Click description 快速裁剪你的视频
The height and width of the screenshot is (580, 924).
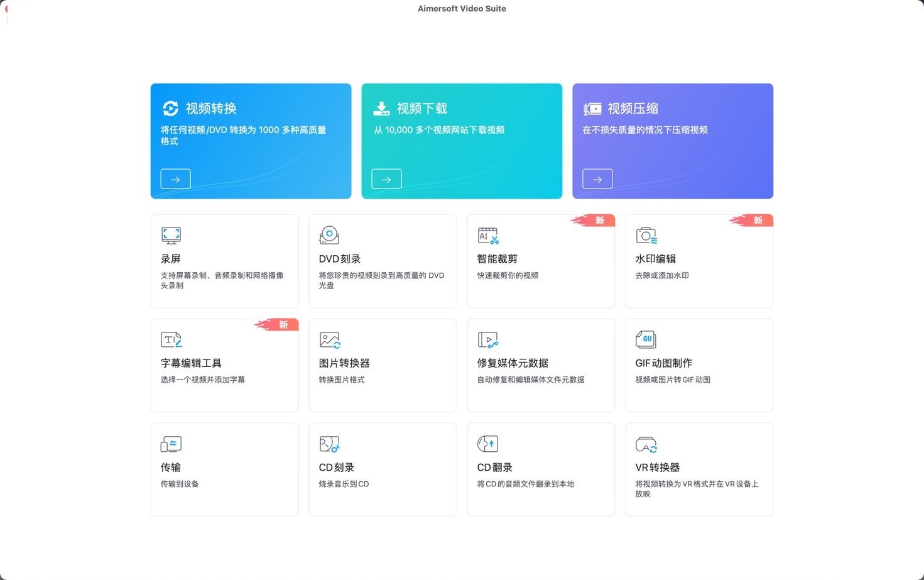508,275
